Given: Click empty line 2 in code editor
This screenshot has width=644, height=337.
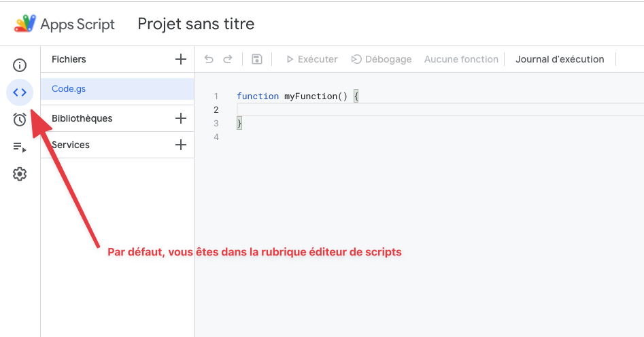Looking at the screenshot, I should click(408, 109).
